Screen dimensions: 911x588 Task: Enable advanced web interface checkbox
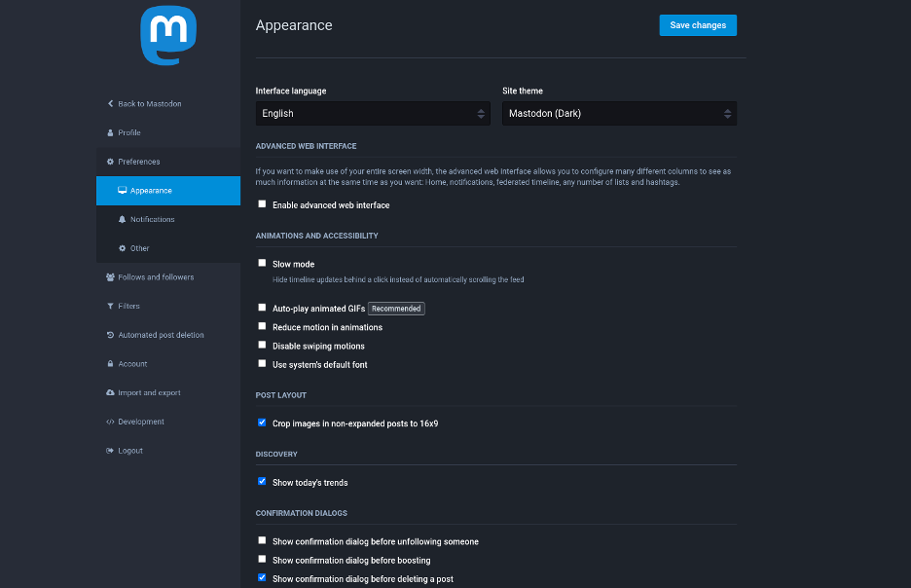click(262, 204)
